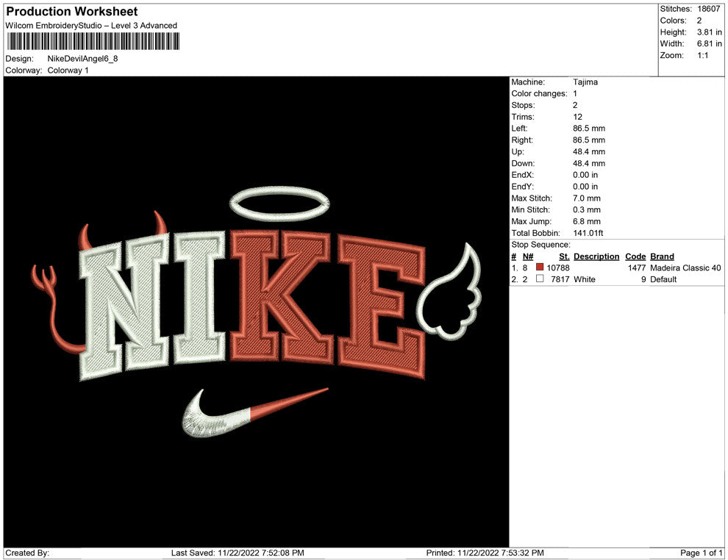728x560 pixels.
Task: Click the 'N#' column header
Action: pyautogui.click(x=528, y=256)
